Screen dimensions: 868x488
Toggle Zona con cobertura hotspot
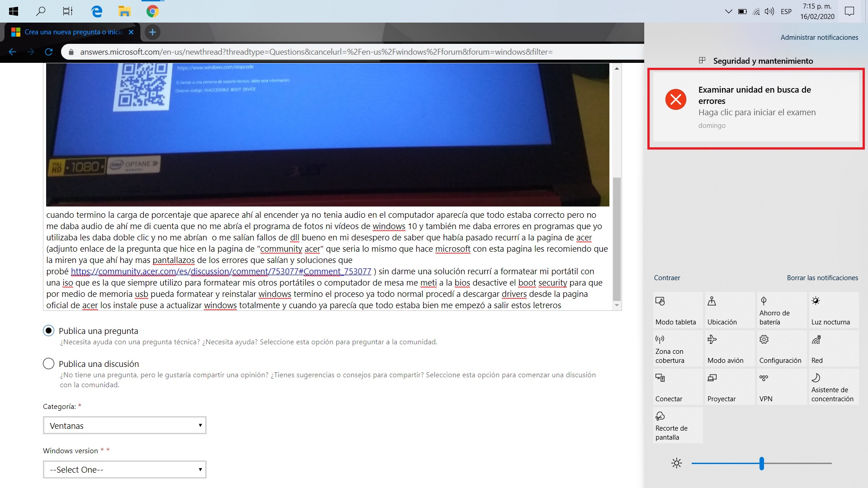678,348
